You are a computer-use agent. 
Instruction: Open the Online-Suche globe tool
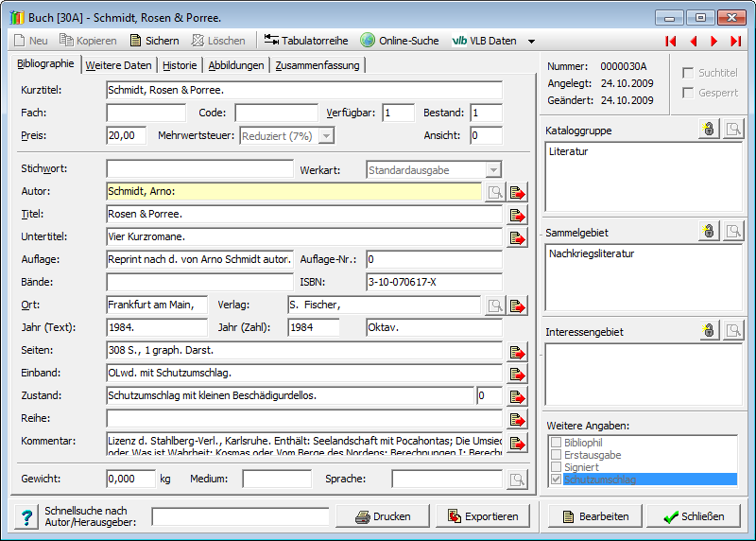coord(368,41)
